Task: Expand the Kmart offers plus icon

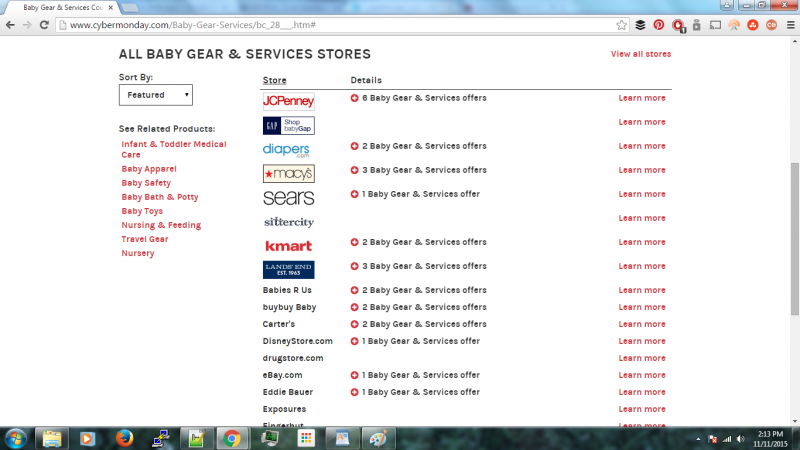Action: click(354, 242)
